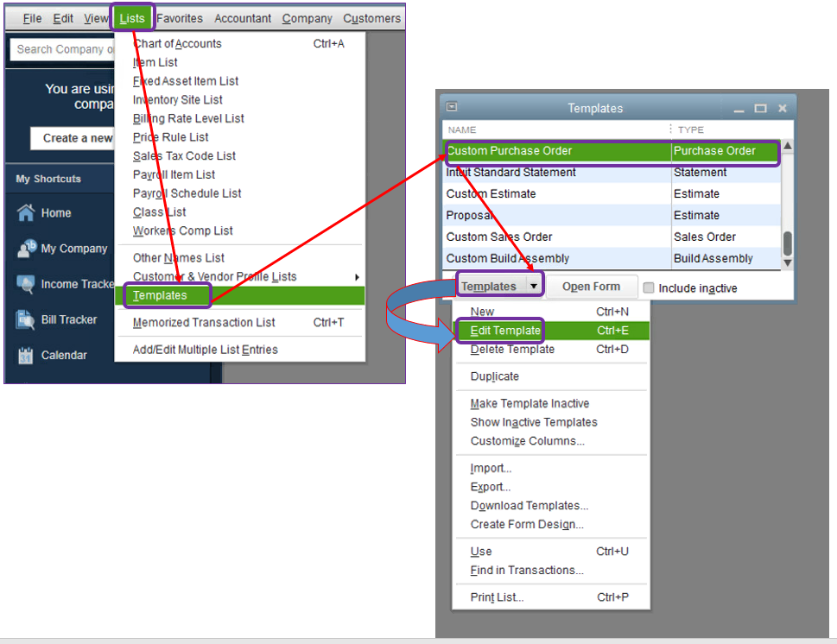Viewport: 837px width, 644px height.
Task: Choose Chart of Accounts from Lists menu
Action: point(240,44)
